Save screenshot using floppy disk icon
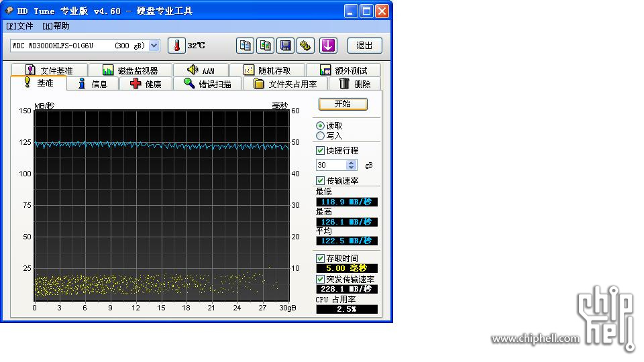Viewport: 644px width, 362px height. [x=286, y=46]
